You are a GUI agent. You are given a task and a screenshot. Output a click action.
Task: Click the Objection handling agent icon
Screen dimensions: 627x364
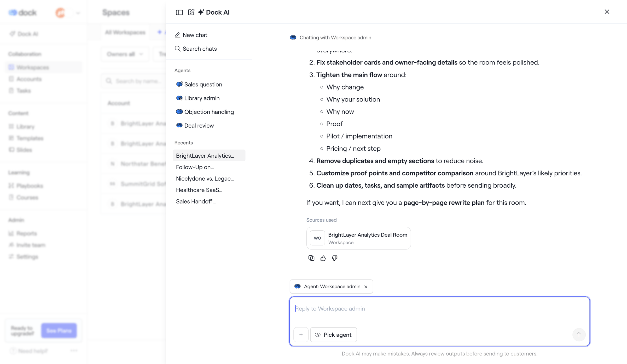click(x=179, y=112)
